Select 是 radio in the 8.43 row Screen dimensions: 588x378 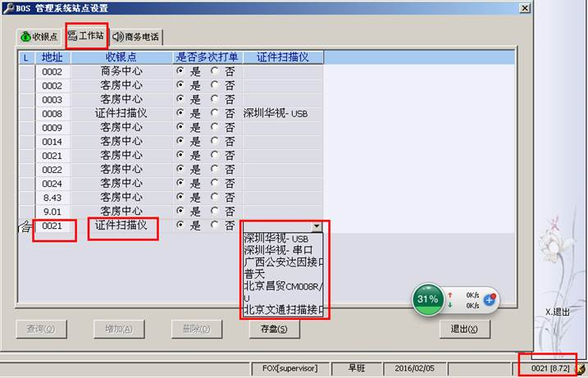(x=180, y=197)
